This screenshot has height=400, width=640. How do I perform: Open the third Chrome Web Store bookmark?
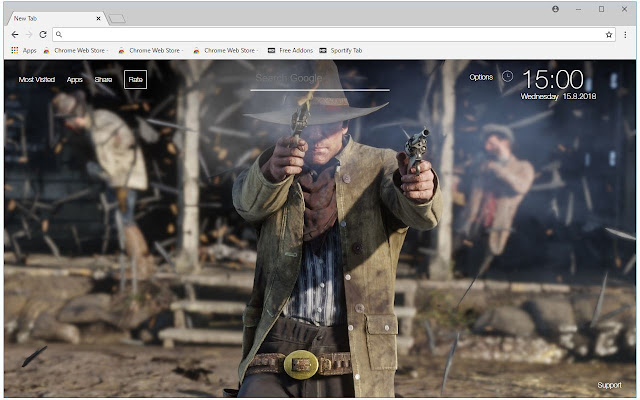226,50
